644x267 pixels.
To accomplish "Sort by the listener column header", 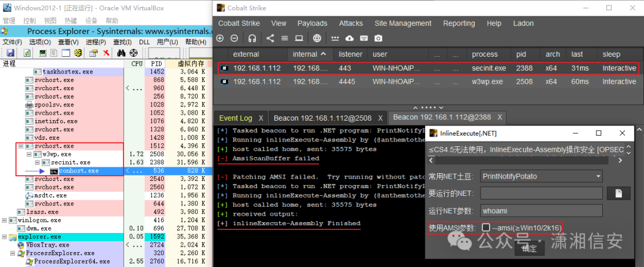I will pyautogui.click(x=351, y=54).
